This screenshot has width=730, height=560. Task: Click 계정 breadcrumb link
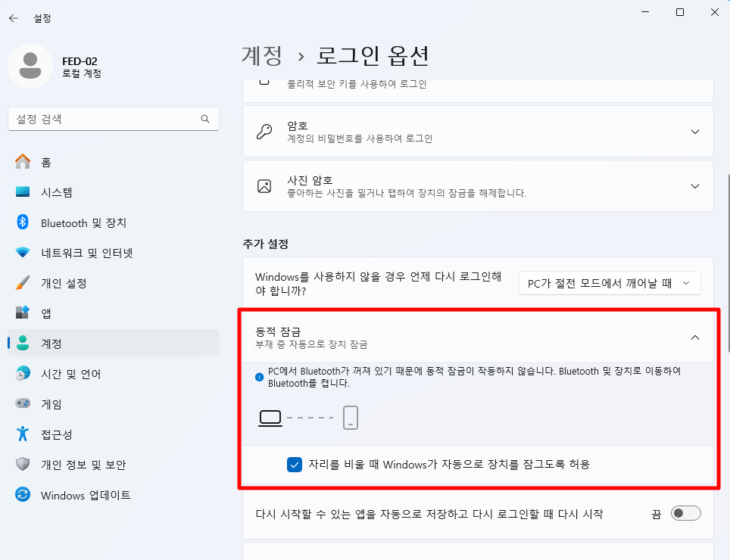click(262, 56)
